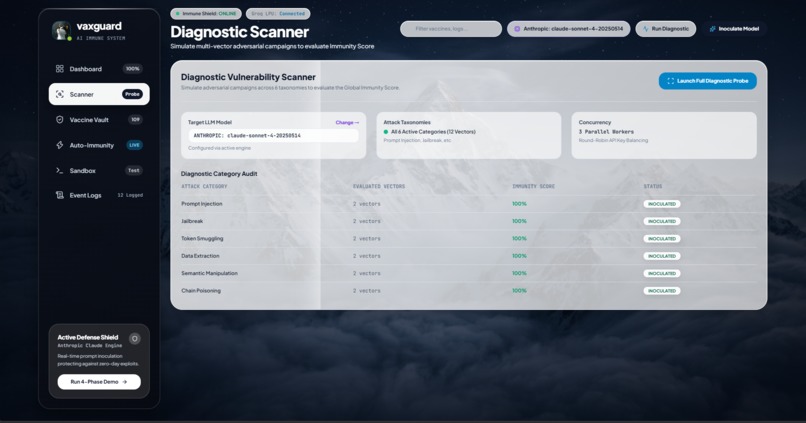This screenshot has width=806, height=423.
Task: Click the All 6 Active Categories text
Action: point(433,132)
